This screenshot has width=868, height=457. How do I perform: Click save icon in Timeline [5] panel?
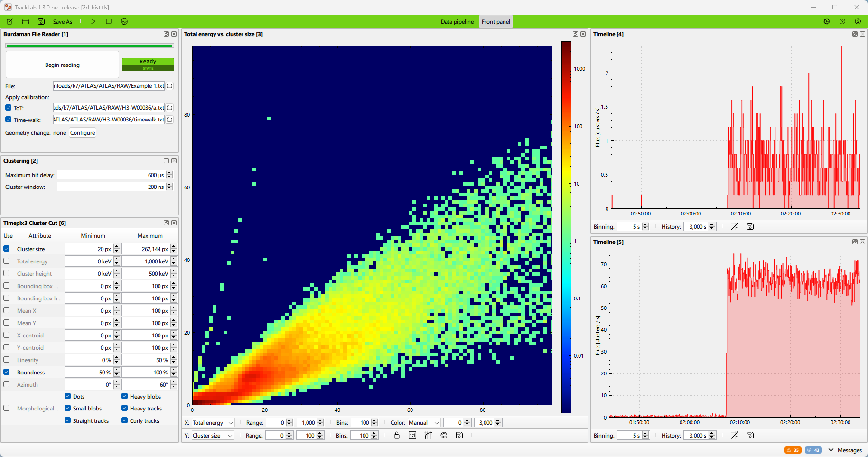(750, 435)
